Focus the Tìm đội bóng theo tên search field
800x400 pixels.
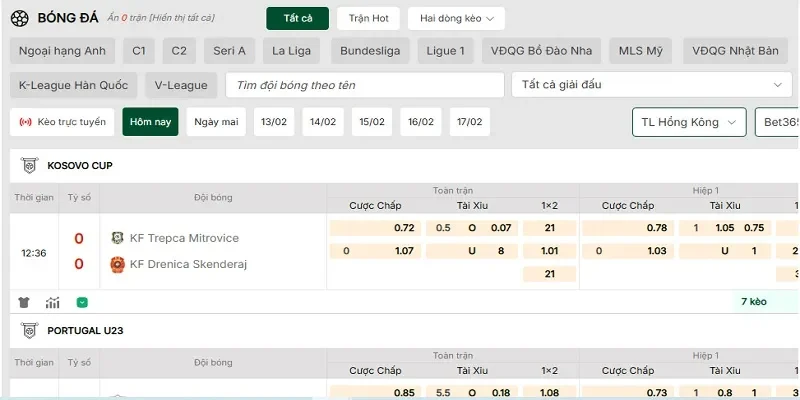[x=364, y=86]
